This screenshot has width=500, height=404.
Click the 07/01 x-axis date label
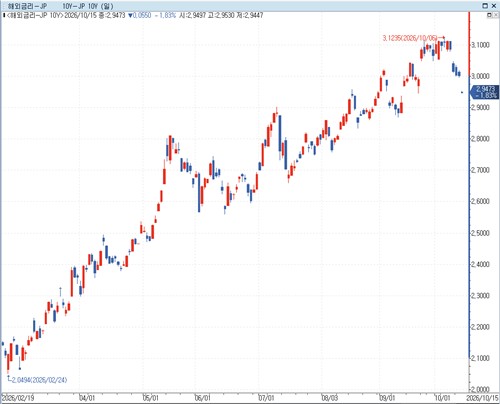click(266, 398)
